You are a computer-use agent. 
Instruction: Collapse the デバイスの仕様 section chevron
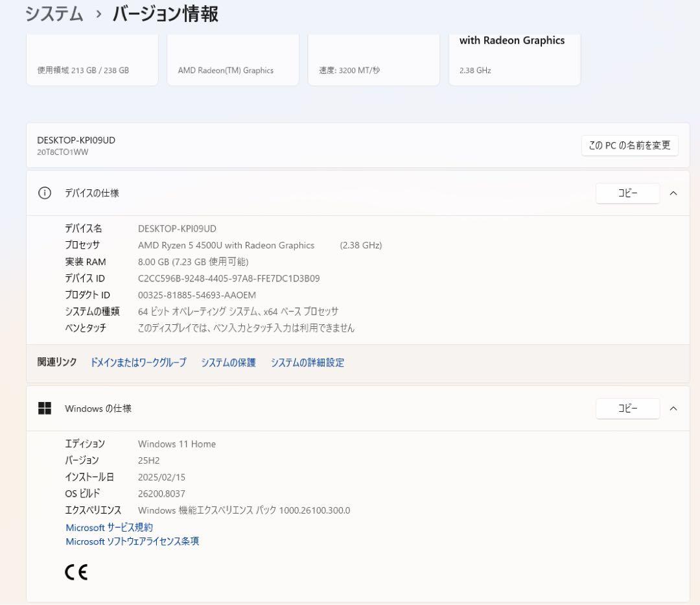673,193
